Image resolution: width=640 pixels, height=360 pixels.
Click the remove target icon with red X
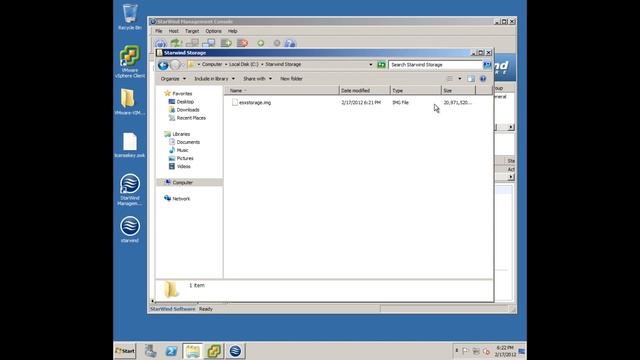pyautogui.click(x=242, y=43)
